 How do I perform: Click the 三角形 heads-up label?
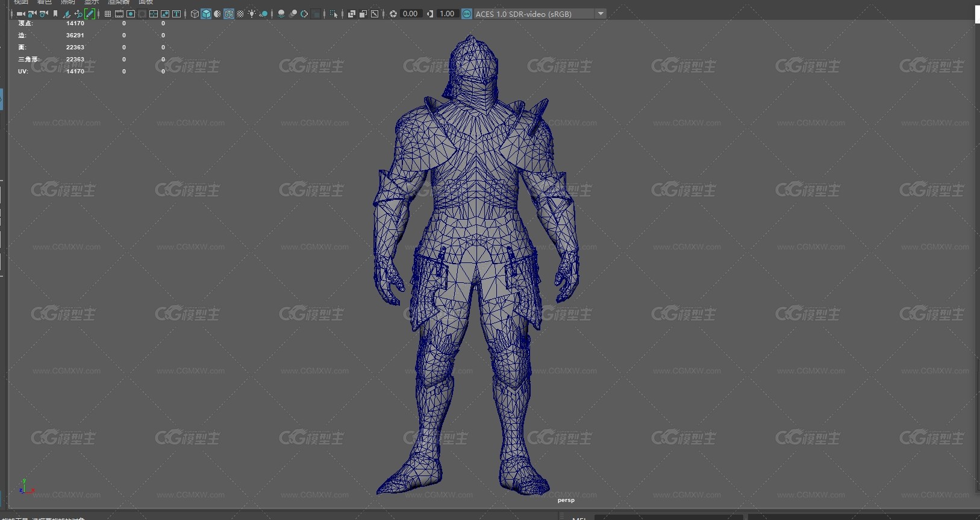pos(28,60)
